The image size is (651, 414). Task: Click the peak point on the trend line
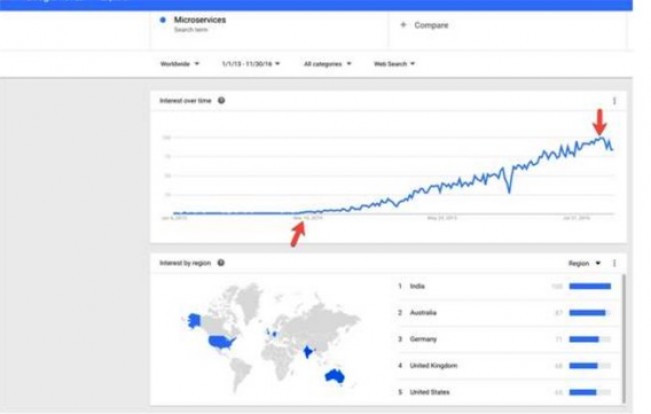click(600, 137)
